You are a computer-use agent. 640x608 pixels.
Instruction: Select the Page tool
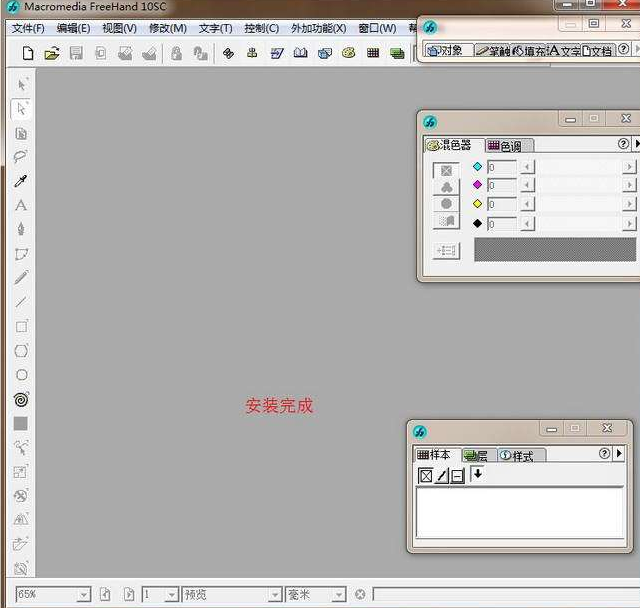tap(21, 133)
